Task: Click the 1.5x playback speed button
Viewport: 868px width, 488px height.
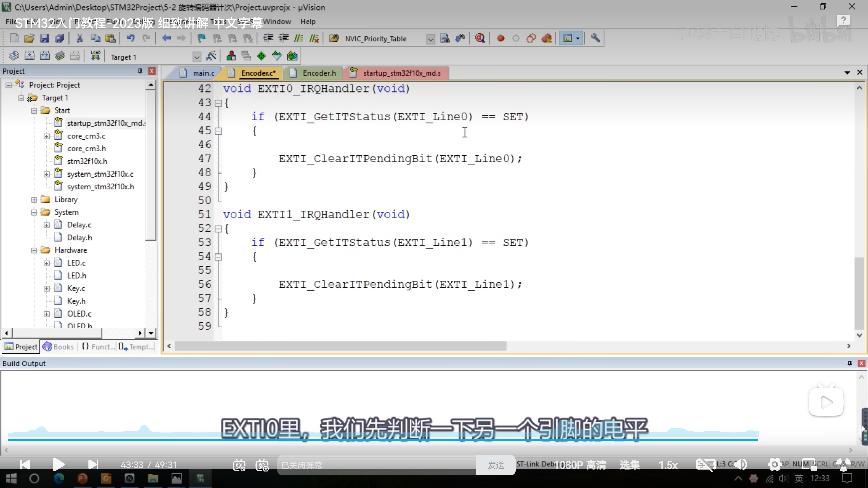Action: tap(668, 465)
